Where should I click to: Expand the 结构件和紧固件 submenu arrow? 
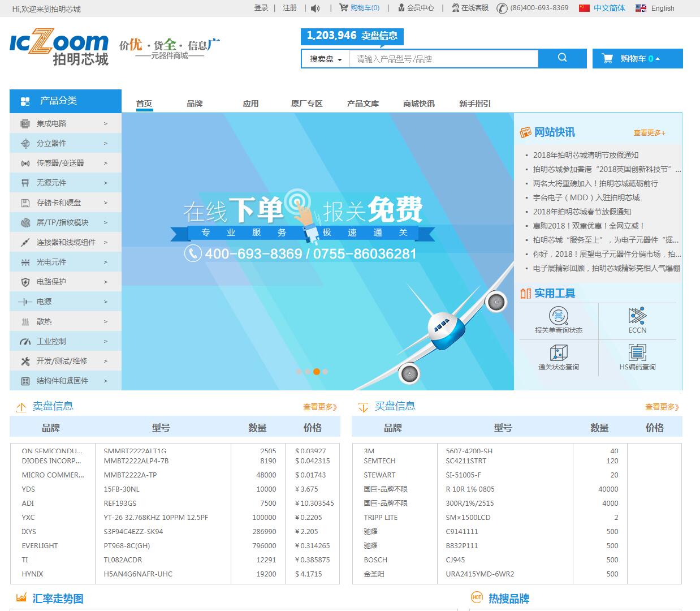click(x=106, y=381)
